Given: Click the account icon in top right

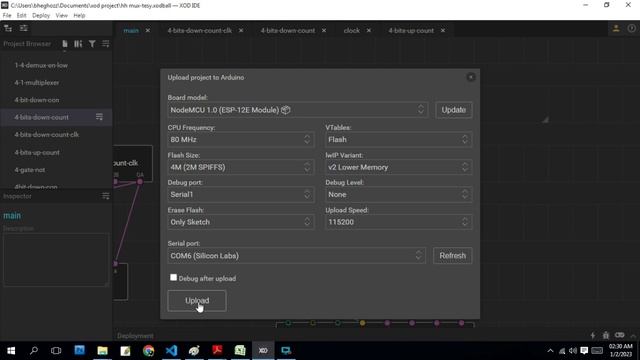Looking at the screenshot, I should pos(616,28).
